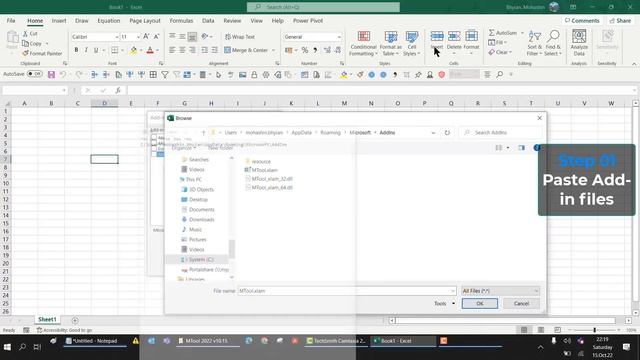Click Cancel in the Browse dialog

click(521, 303)
